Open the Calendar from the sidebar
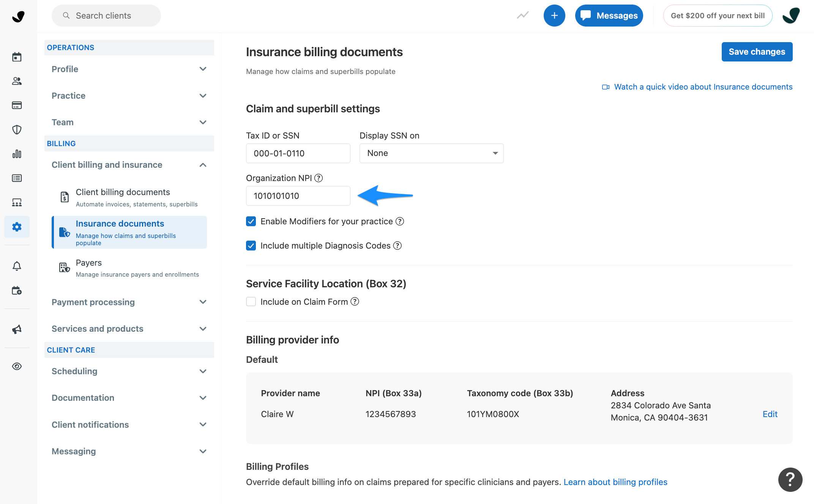Viewport: 814px width, 504px height. 17,56
